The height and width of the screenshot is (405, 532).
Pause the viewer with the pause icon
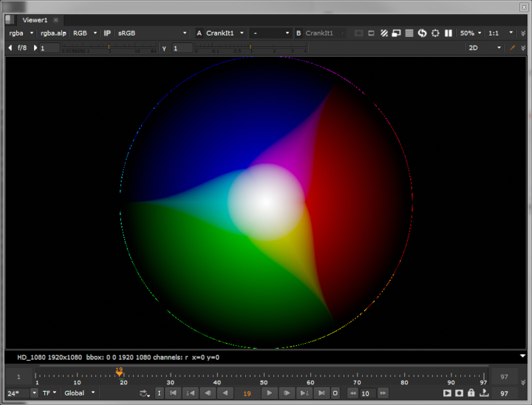[449, 33]
